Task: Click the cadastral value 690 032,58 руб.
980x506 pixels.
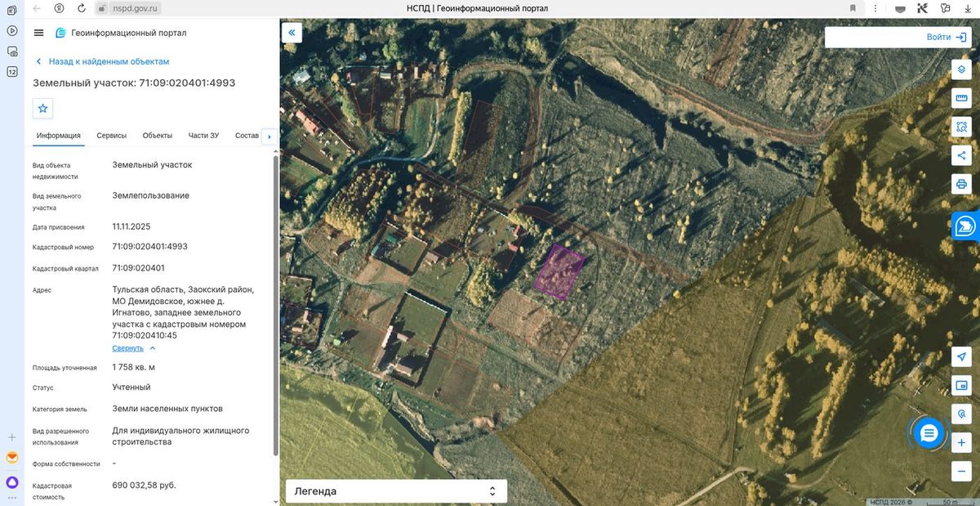Action: [x=144, y=485]
